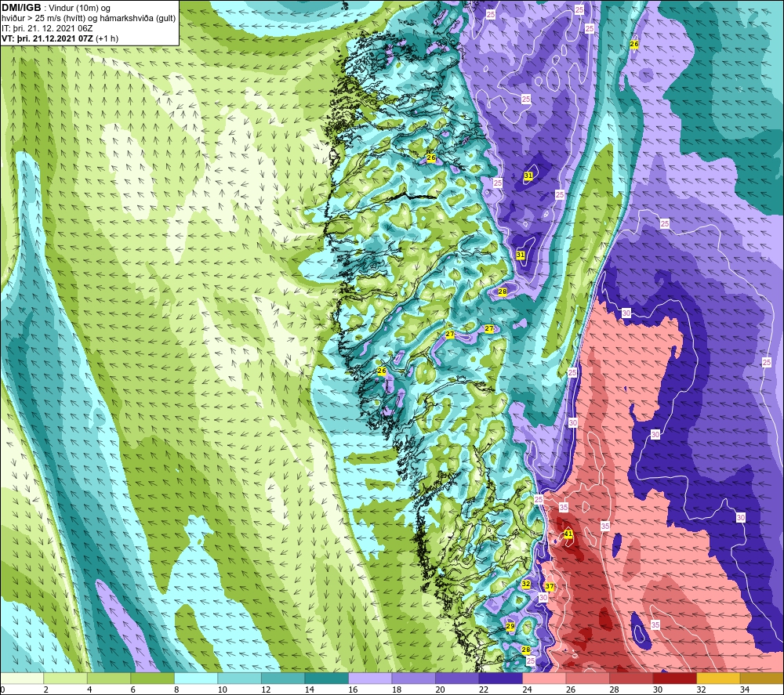Click the color scale tick label 8
Screen dimensions: 784x695
[x=177, y=690]
